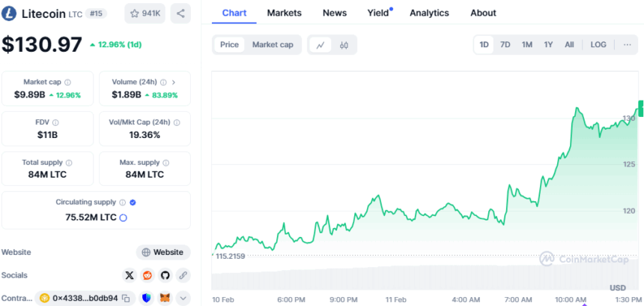Show FDV info icon

click(55, 122)
